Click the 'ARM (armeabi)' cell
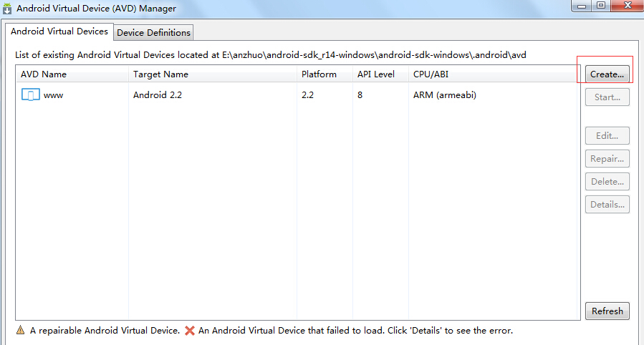Image resolution: width=644 pixels, height=345 pixels. coord(445,94)
